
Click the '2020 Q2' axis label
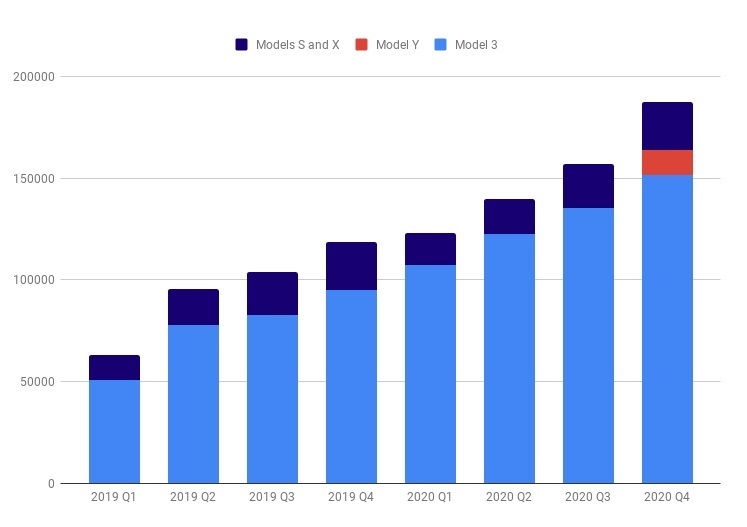click(x=509, y=497)
